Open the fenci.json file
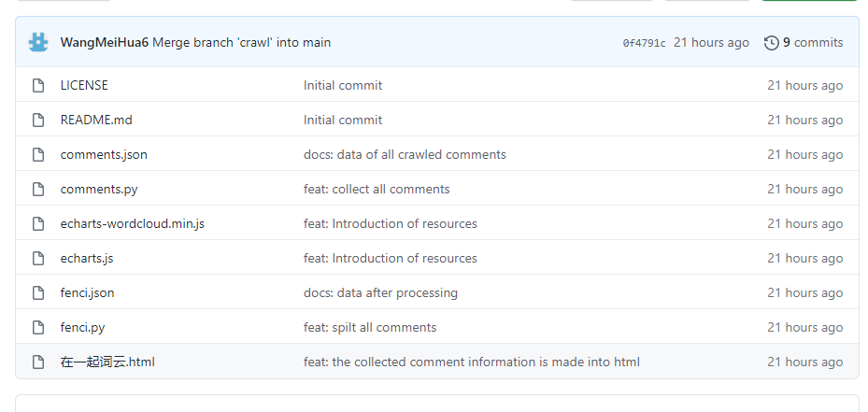868x412 pixels. point(87,292)
